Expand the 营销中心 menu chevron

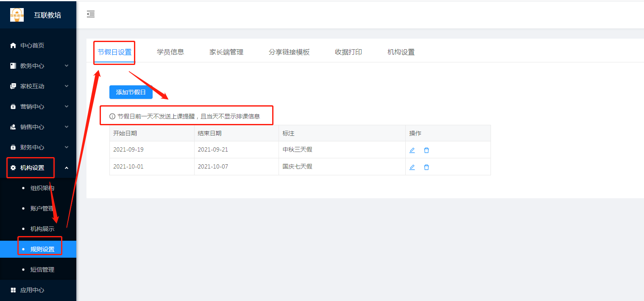pos(67,107)
